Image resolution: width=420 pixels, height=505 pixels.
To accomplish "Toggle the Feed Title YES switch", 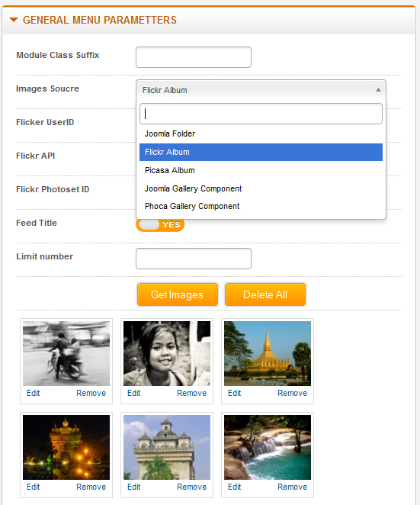I will (160, 225).
